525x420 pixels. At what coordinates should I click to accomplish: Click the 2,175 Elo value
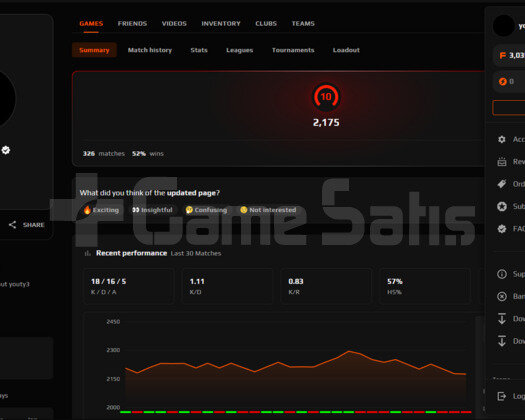click(326, 123)
